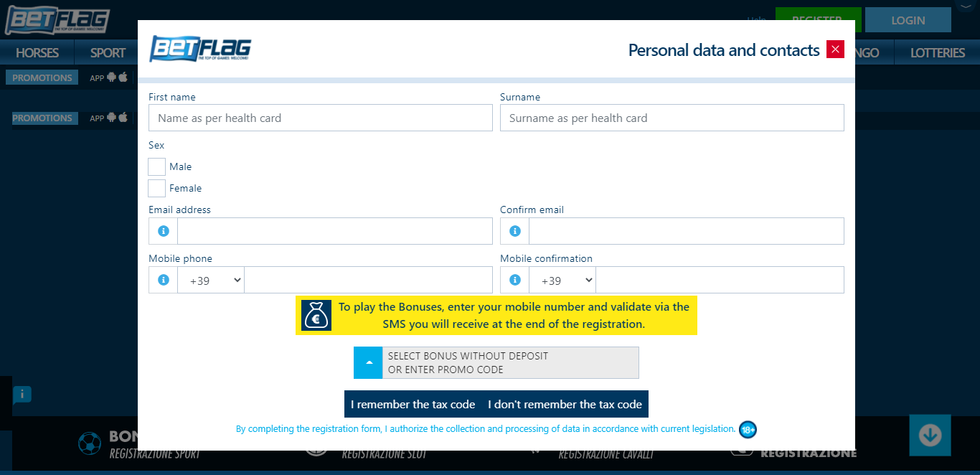Close the Personal data and contacts dialog
This screenshot has width=980, height=475.
835,50
